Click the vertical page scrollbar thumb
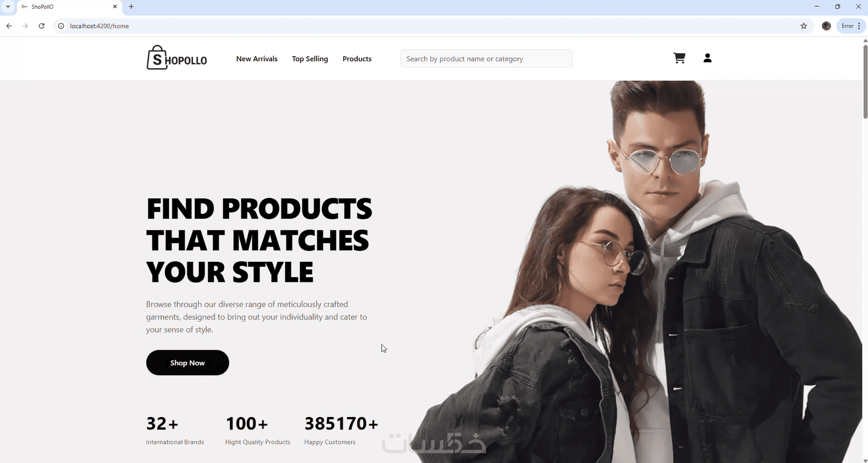Screen dimensions: 868x463 (865, 82)
